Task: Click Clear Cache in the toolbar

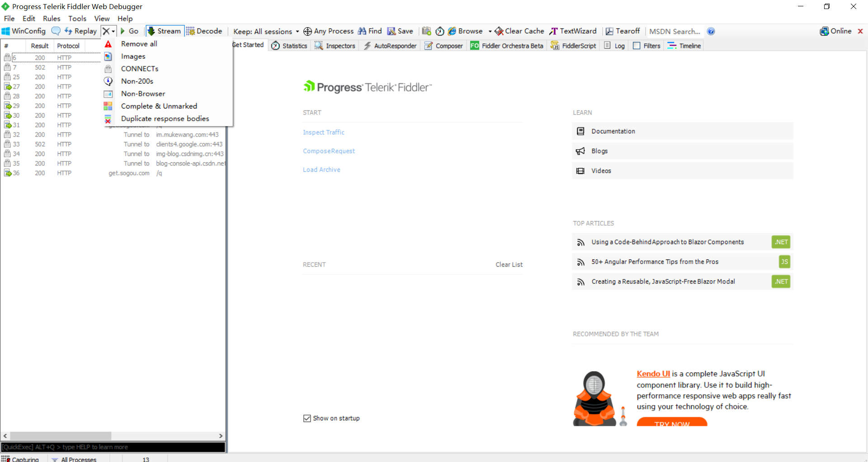Action: (x=519, y=31)
